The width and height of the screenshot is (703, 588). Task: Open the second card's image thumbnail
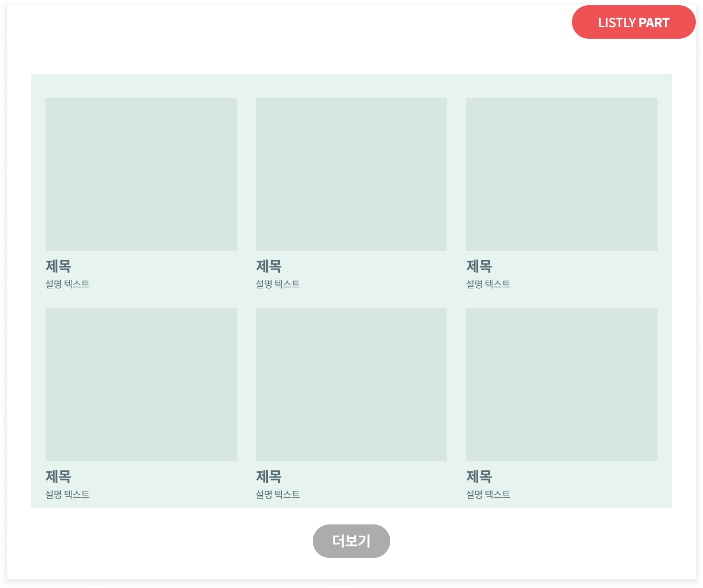351,174
